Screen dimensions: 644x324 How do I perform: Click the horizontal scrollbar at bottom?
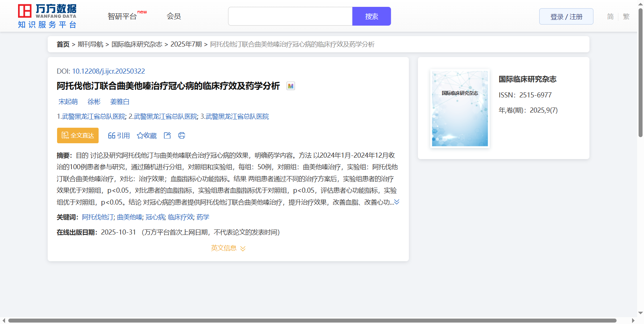(312, 320)
